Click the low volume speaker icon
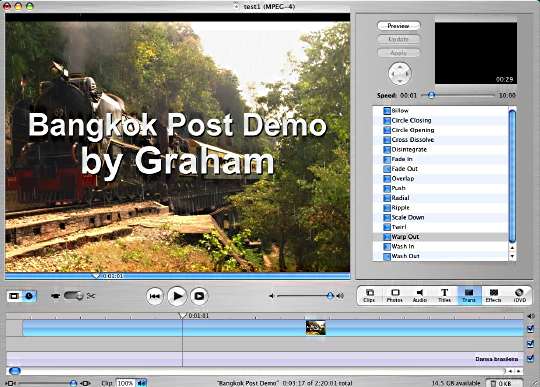 point(271,296)
